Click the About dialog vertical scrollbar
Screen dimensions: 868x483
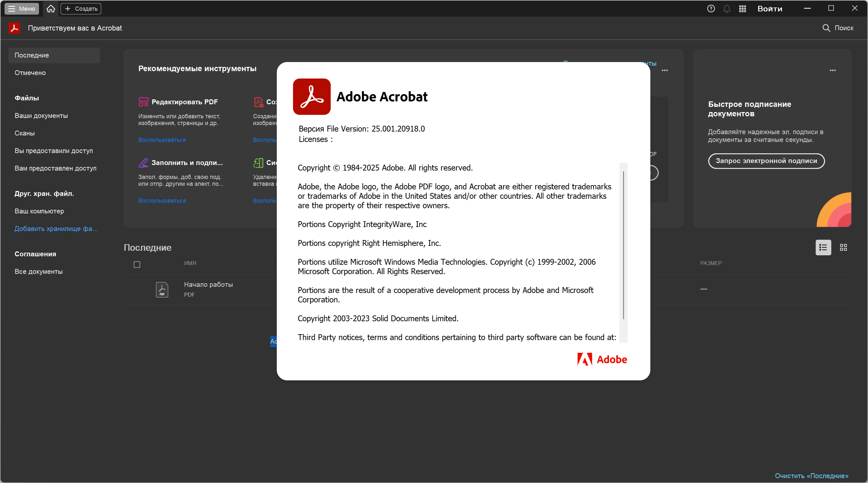point(623,245)
